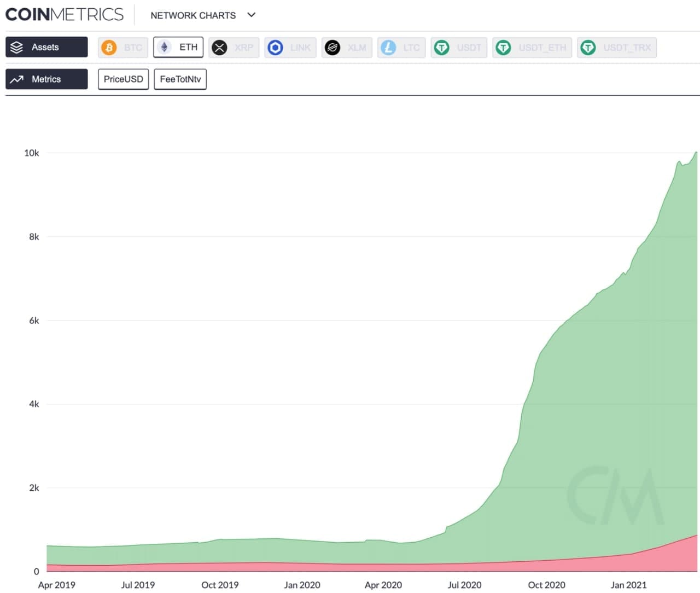The height and width of the screenshot is (593, 700).
Task: Enable the XLM asset
Action: coord(347,48)
